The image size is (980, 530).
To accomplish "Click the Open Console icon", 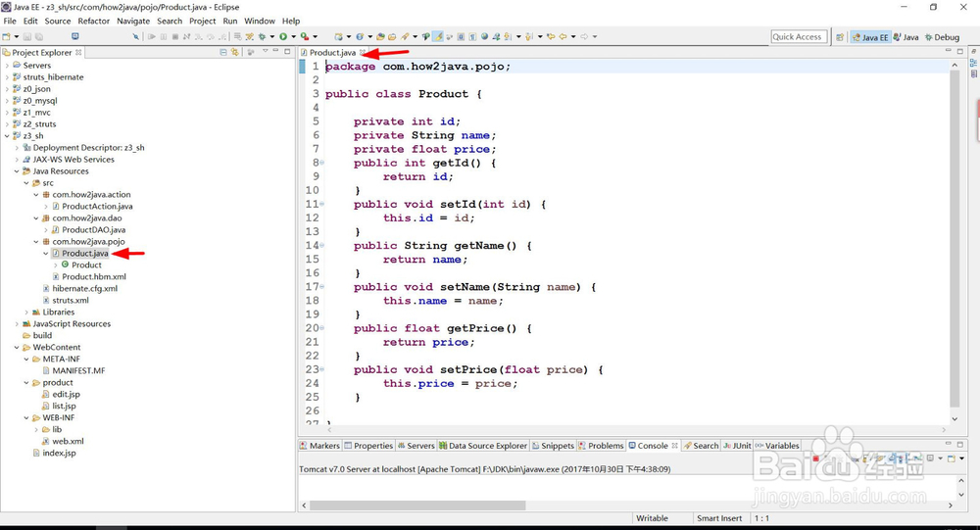I will coord(952,458).
